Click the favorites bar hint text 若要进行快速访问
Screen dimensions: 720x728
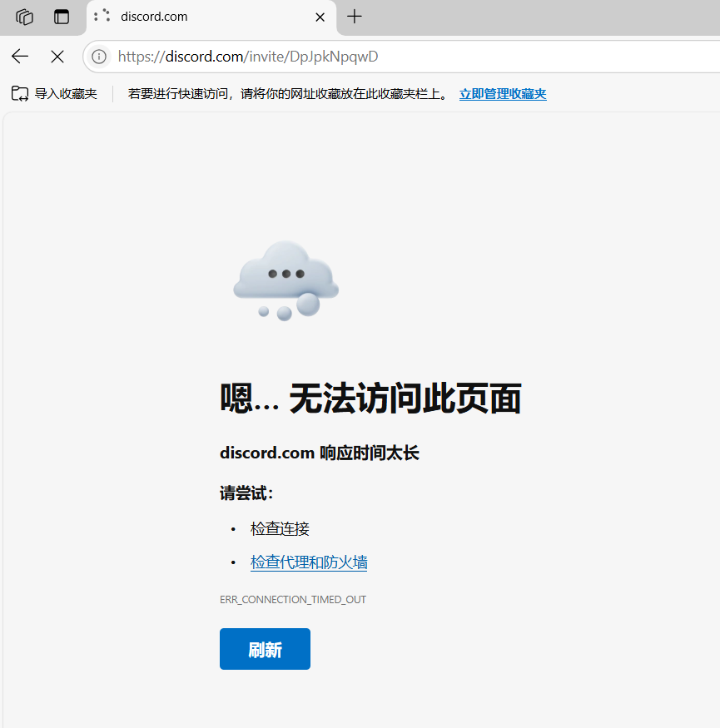click(287, 94)
